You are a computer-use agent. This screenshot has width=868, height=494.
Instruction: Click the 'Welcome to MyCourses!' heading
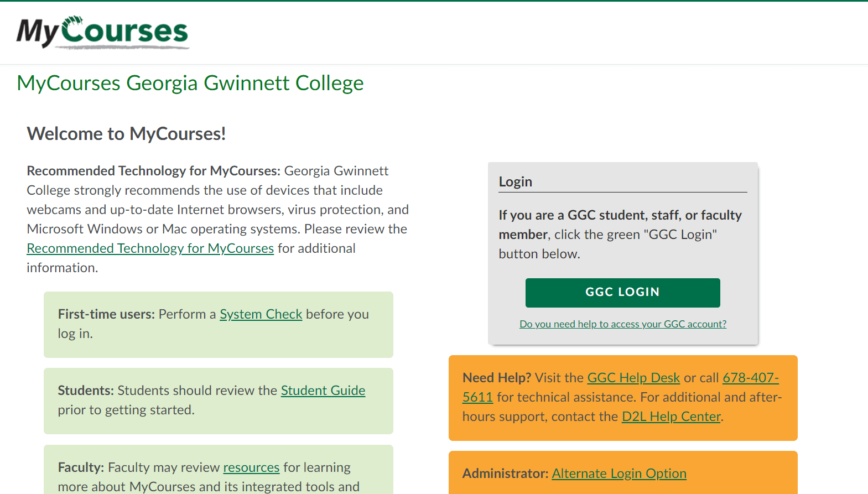tap(126, 134)
